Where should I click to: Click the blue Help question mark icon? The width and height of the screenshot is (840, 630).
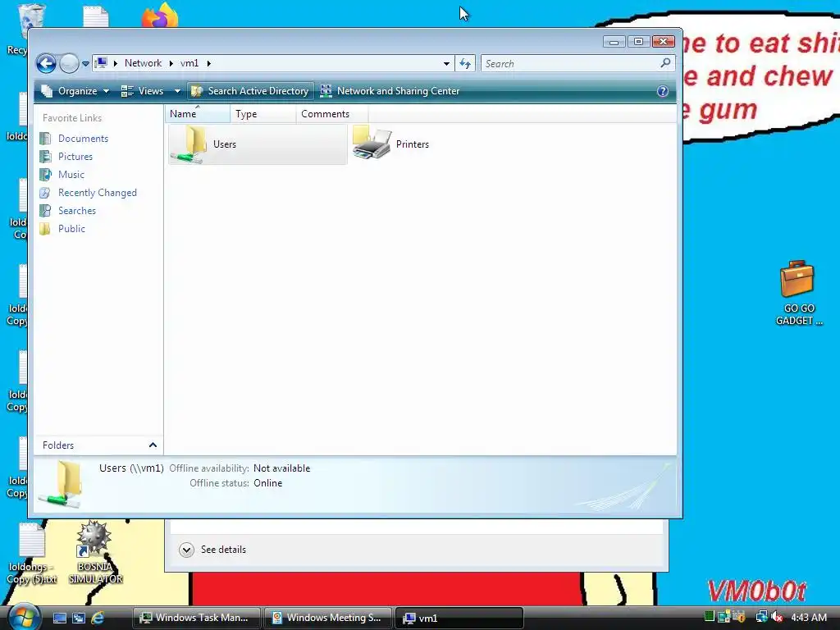663,91
